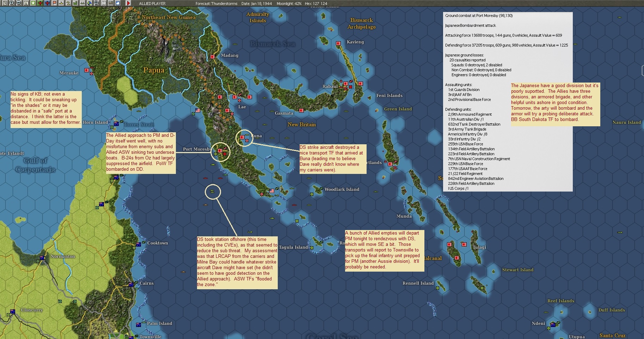Image resolution: width=644 pixels, height=339 pixels.
Task: Select the Australian flag at Cooktown
Action: [139, 244]
